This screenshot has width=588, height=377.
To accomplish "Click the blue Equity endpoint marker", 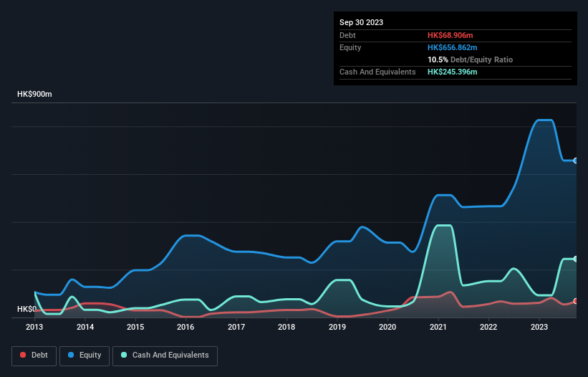I will pos(576,161).
